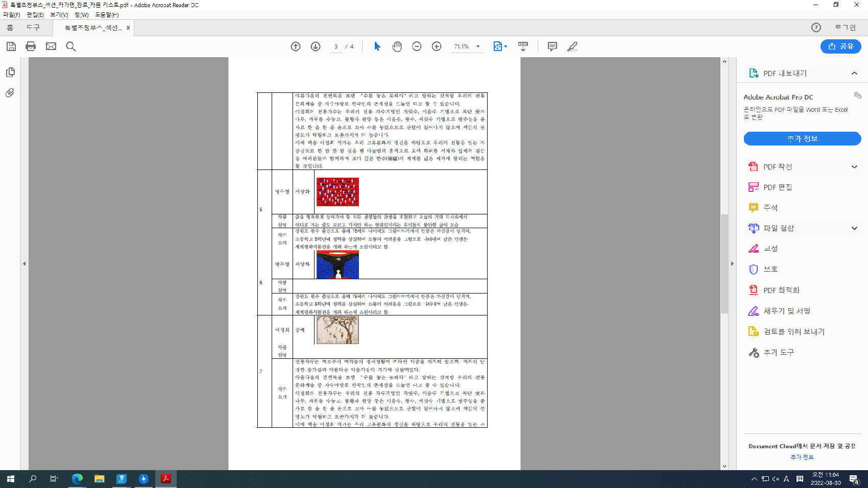Open the zoom level dropdown
The image size is (868, 488).
pos(478,46)
